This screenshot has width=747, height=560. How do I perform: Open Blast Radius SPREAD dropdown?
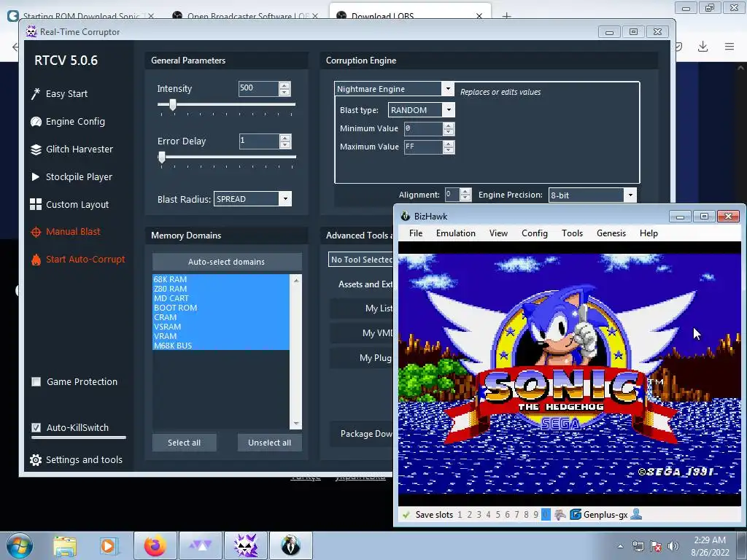pos(285,199)
